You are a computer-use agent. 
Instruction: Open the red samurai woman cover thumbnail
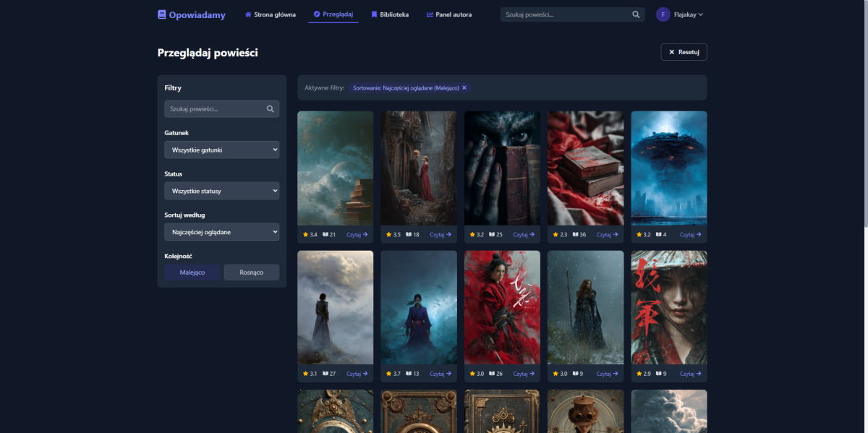tap(502, 307)
